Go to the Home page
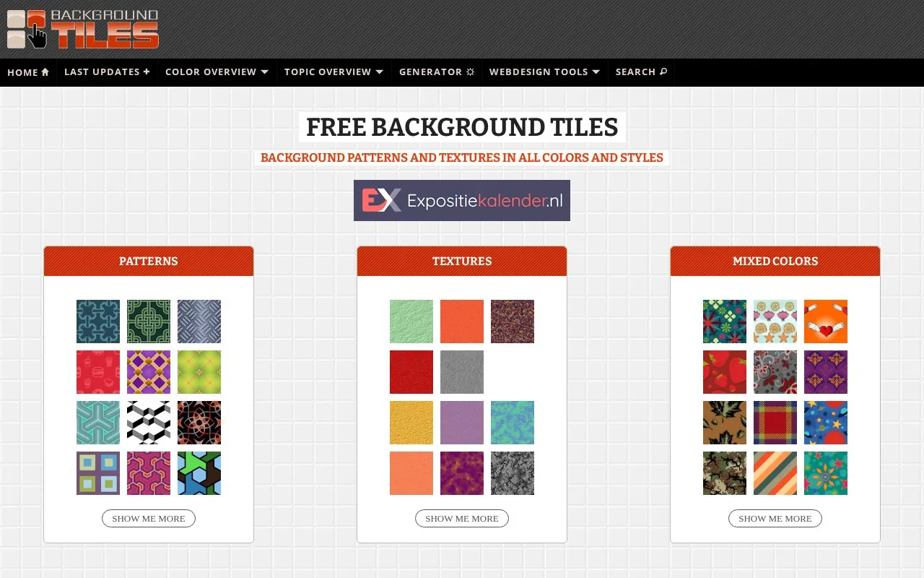924x578 pixels. (28, 72)
